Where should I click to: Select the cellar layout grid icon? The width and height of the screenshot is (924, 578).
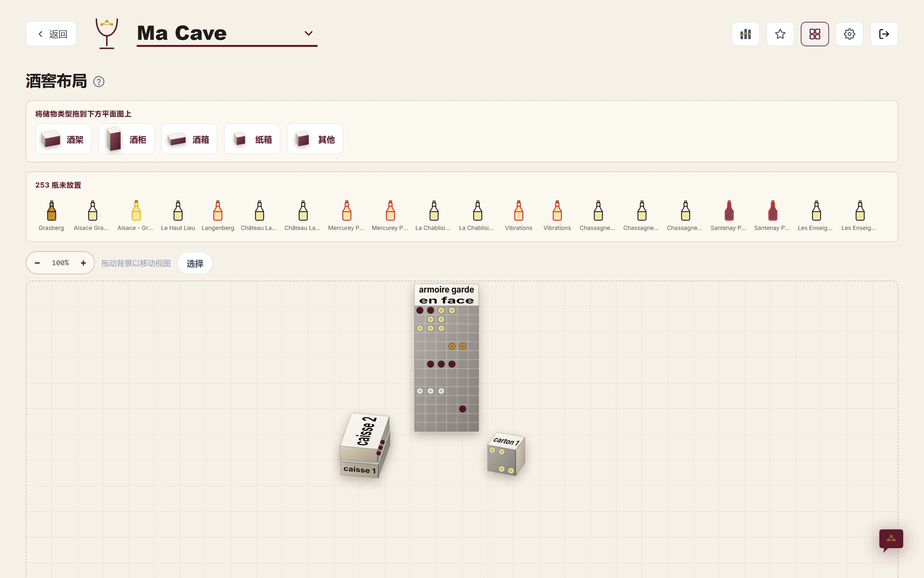point(814,34)
